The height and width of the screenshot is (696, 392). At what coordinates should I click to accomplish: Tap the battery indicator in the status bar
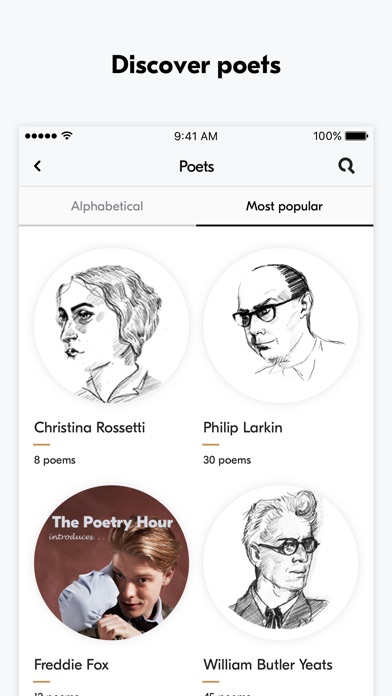point(356,136)
